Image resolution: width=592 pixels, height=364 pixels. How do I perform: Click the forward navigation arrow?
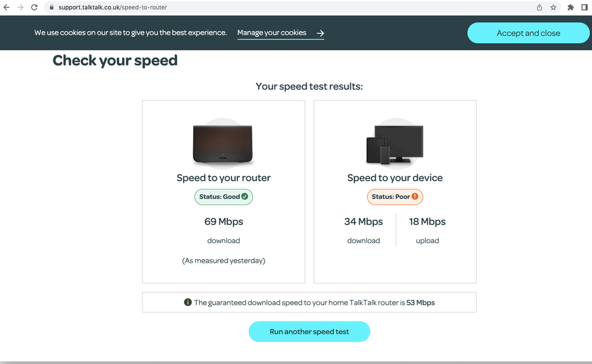20,7
